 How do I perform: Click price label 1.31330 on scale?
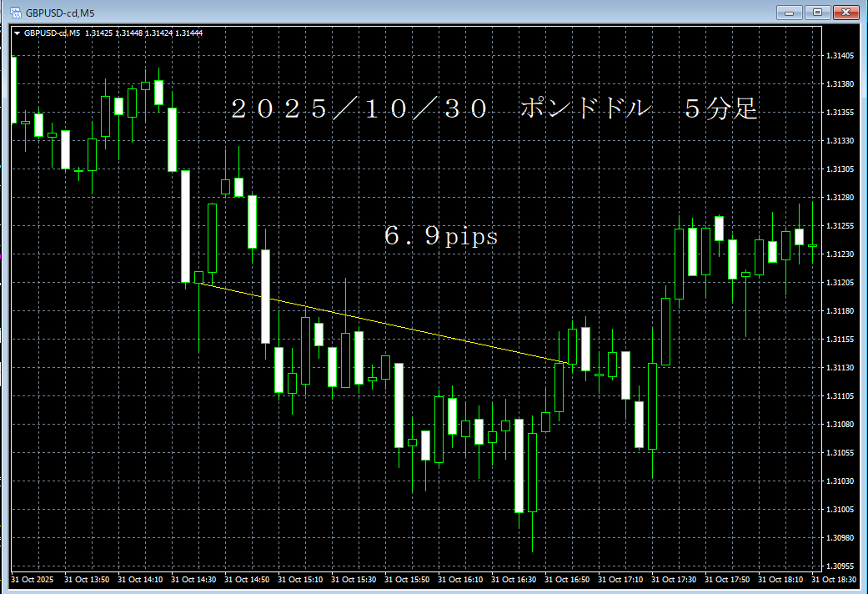point(840,141)
